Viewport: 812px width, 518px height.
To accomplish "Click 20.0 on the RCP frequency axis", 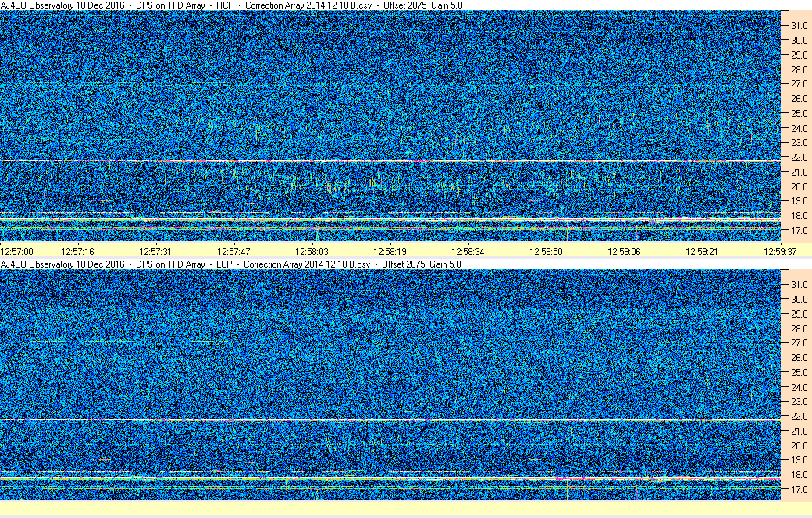I will (x=799, y=186).
